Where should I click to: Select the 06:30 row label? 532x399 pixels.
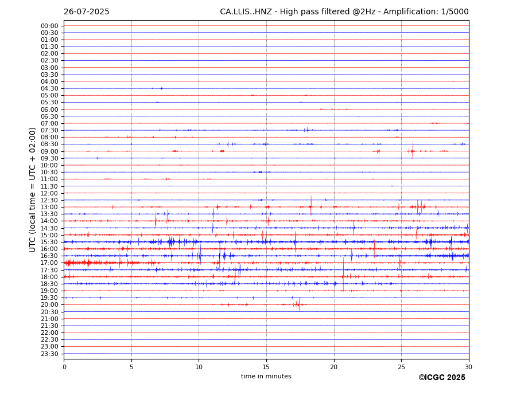tap(49, 116)
